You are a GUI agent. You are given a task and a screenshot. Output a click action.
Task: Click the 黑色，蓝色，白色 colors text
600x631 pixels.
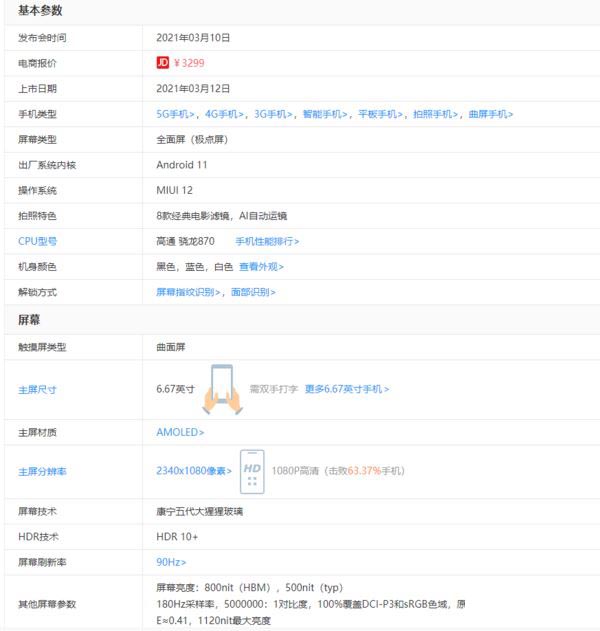pos(195,267)
